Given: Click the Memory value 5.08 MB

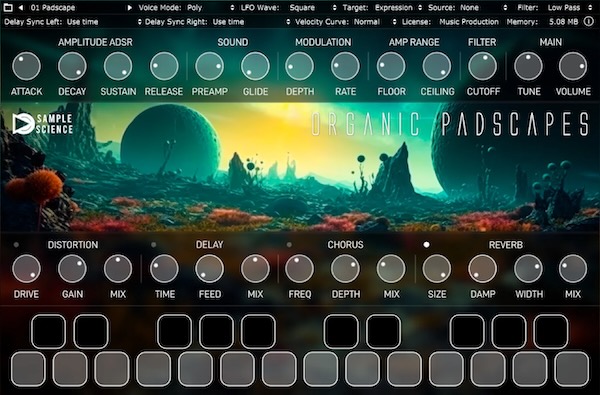Looking at the screenshot, I should click(564, 22).
